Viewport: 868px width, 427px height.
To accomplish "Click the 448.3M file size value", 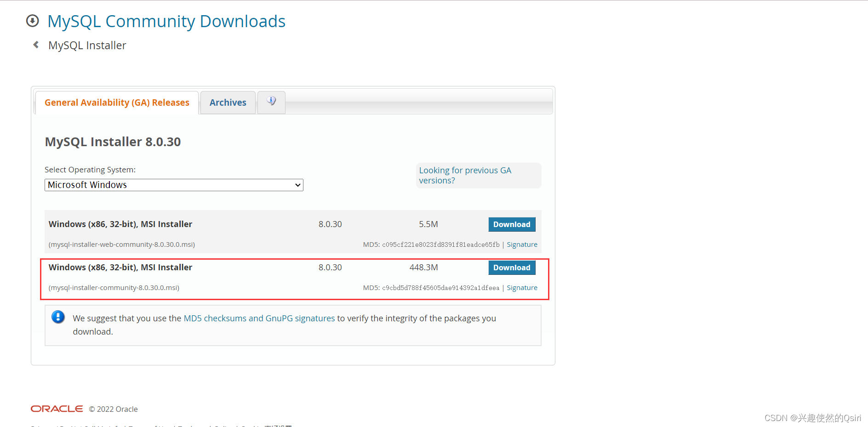I will pos(423,268).
